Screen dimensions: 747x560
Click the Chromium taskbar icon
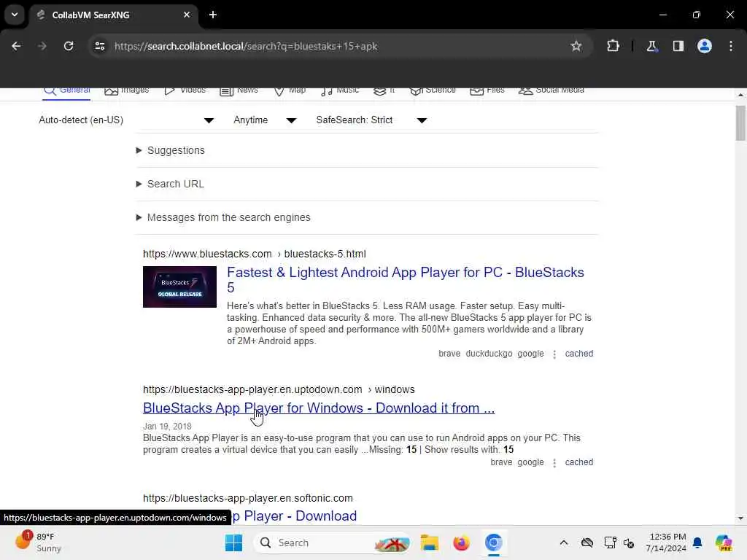(494, 542)
